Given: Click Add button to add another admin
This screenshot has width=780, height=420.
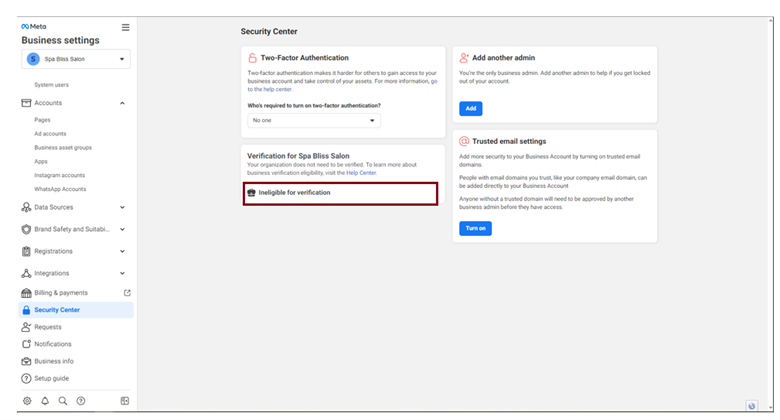Looking at the screenshot, I should tap(471, 108).
